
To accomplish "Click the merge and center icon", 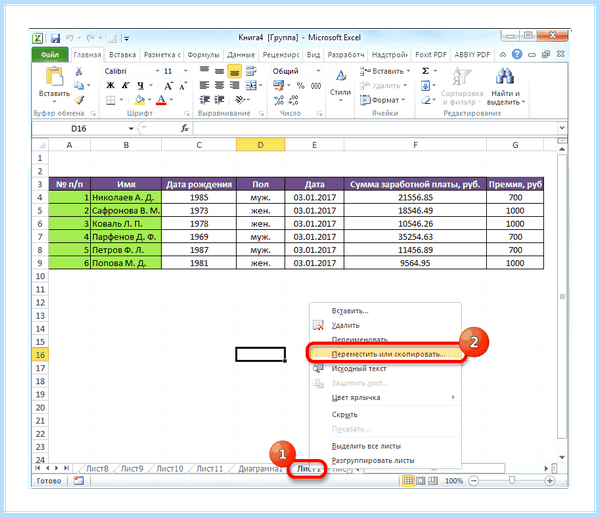I will tap(251, 86).
